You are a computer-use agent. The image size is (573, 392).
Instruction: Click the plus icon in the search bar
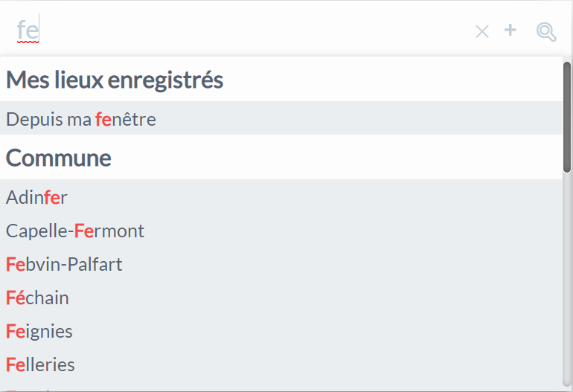(510, 30)
